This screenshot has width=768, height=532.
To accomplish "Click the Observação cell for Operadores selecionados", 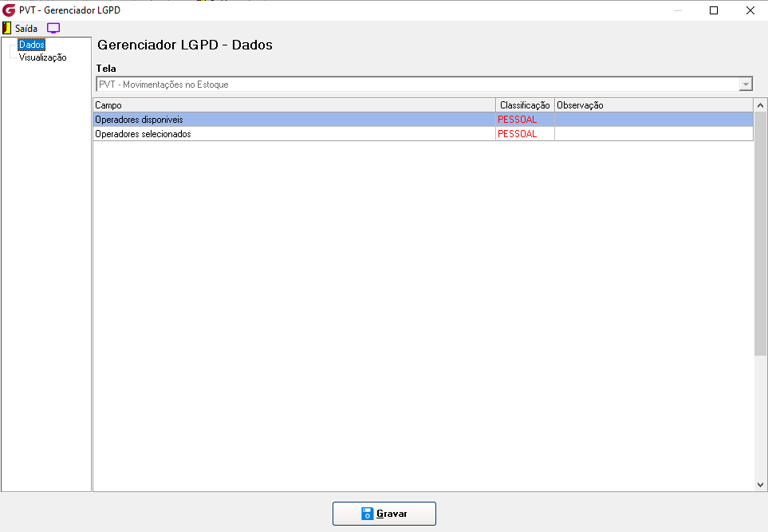I will [654, 134].
